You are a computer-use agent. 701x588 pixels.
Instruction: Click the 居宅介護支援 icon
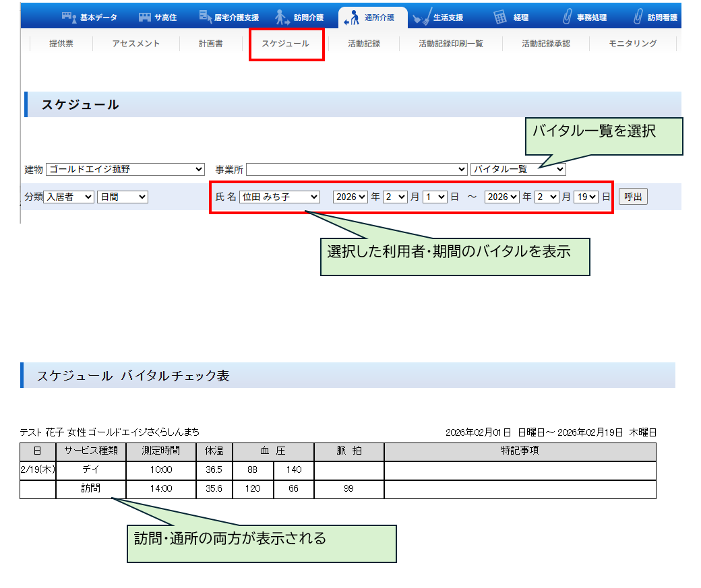pyautogui.click(x=206, y=16)
